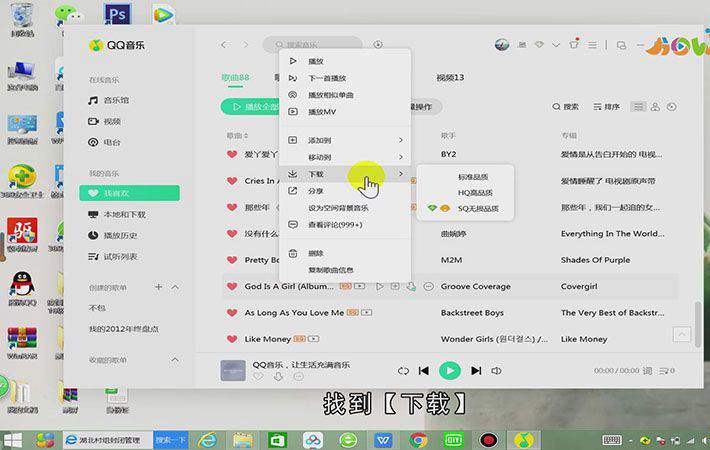Switch to the 歌曲88 tab
Image resolution: width=710 pixels, height=450 pixels.
coord(235,77)
